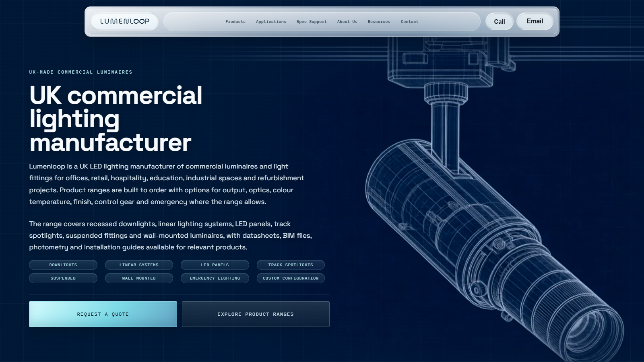644x362 pixels.
Task: Select the Track Spotlights pill
Action: [x=291, y=265]
